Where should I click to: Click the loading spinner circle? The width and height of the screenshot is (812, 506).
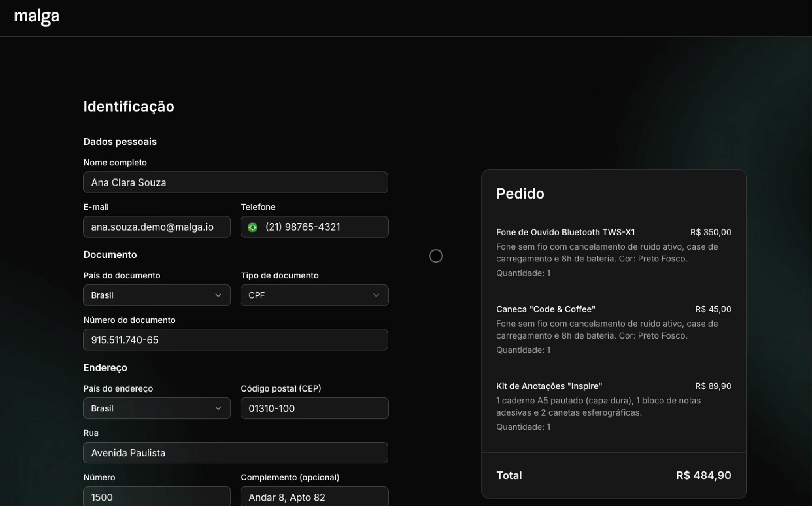436,255
